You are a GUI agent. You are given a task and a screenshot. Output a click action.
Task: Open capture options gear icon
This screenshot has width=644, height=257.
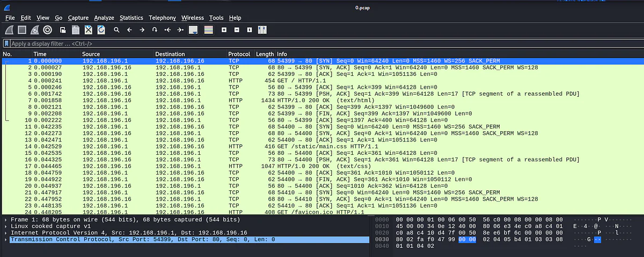(47, 30)
